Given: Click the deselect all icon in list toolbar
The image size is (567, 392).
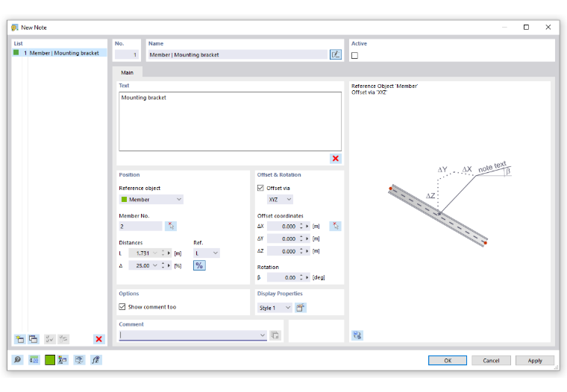Looking at the screenshot, I should point(63,339).
